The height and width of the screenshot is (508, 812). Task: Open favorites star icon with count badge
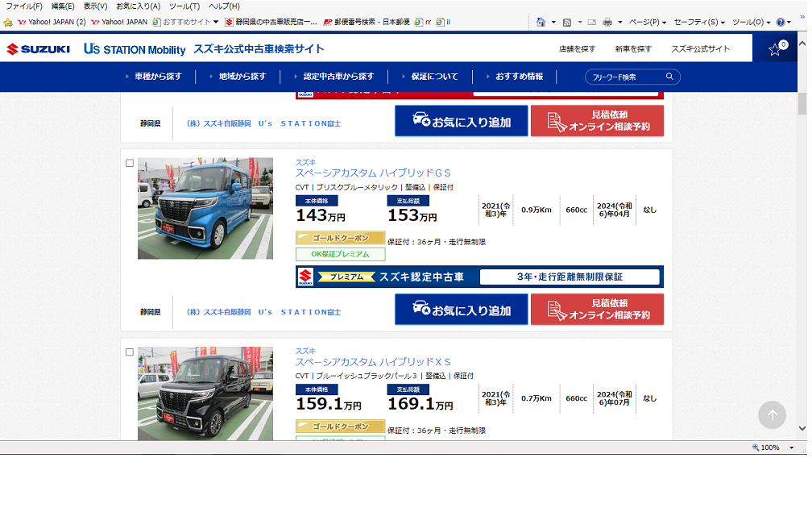(x=775, y=48)
